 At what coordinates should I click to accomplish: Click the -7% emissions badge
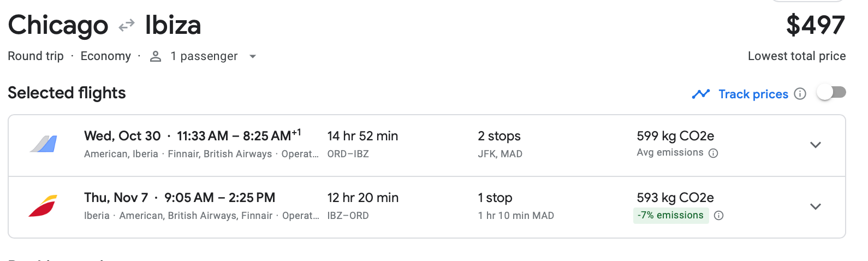pos(670,216)
